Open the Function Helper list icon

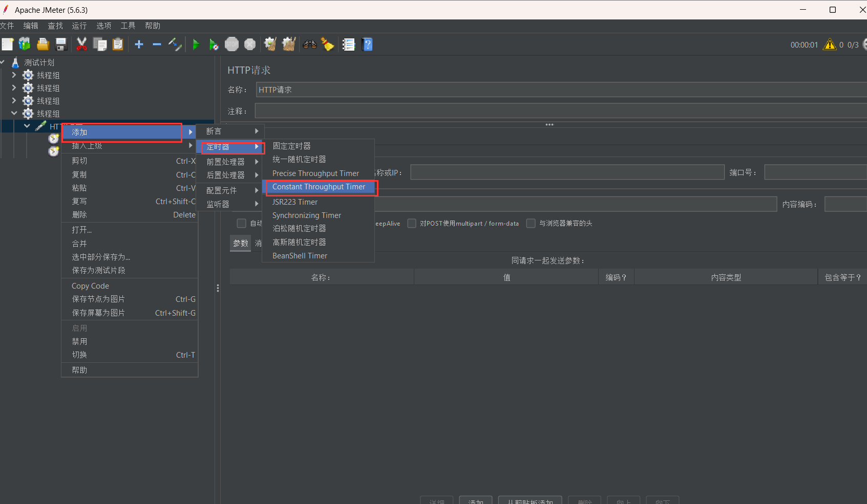349,45
